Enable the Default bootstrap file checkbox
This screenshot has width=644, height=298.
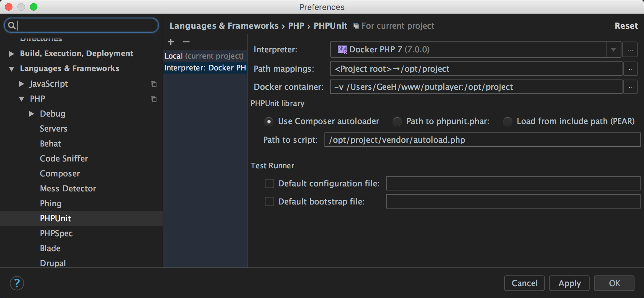[269, 201]
